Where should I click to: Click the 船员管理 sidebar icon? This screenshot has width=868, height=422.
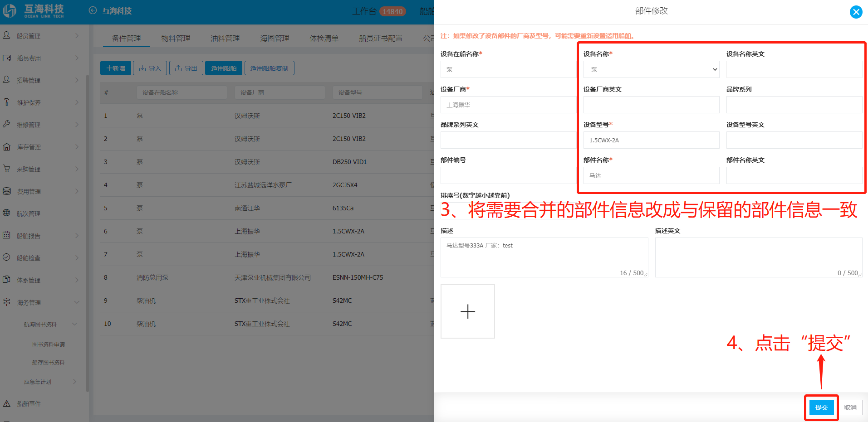(x=7, y=35)
